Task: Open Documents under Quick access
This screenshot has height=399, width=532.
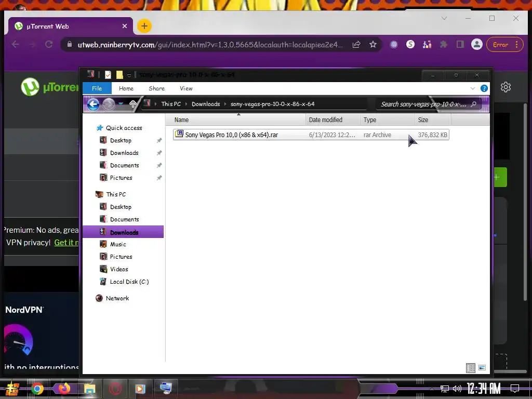Action: tap(124, 165)
